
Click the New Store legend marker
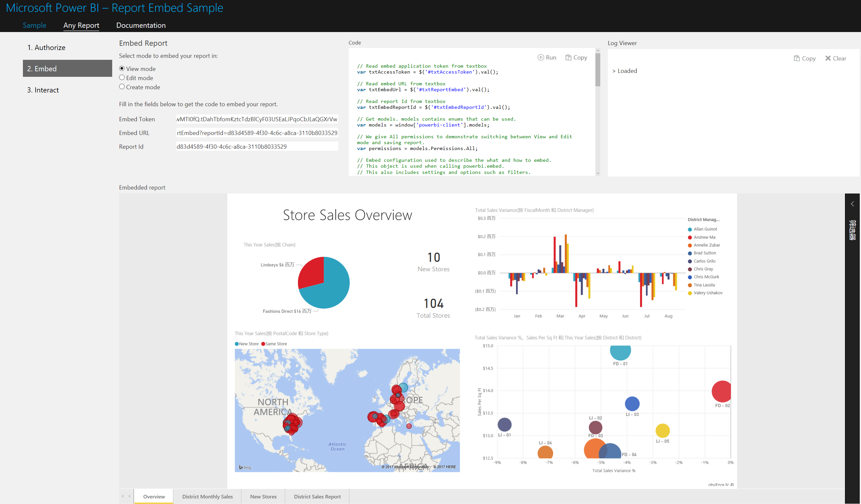coord(237,344)
